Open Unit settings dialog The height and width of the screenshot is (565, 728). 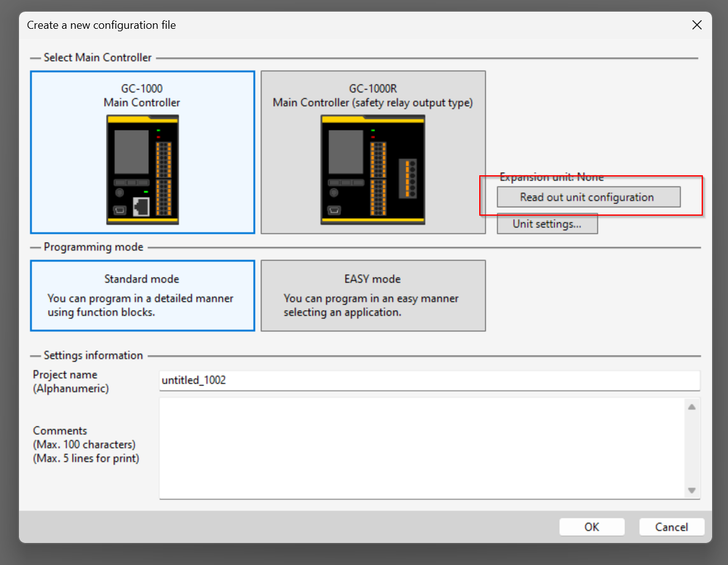(547, 224)
